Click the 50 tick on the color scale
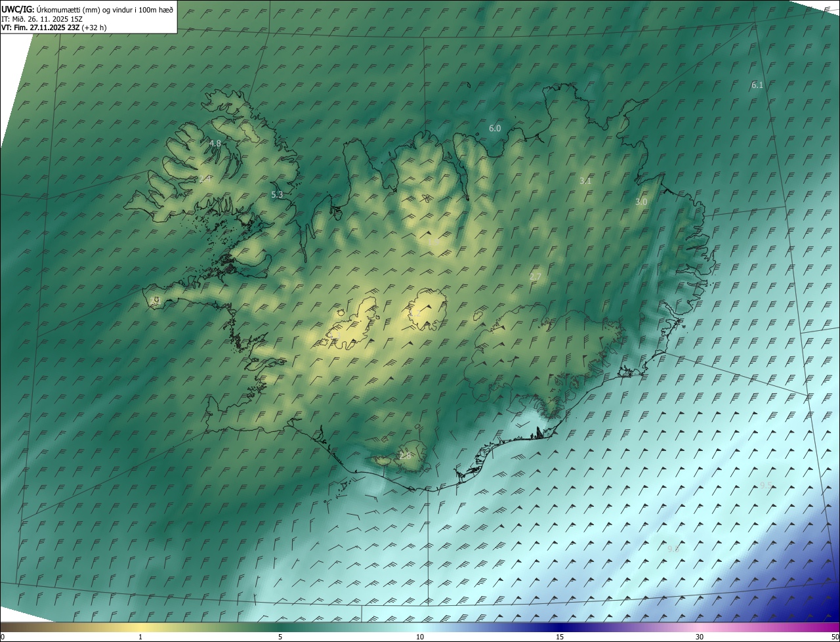 pos(835,637)
